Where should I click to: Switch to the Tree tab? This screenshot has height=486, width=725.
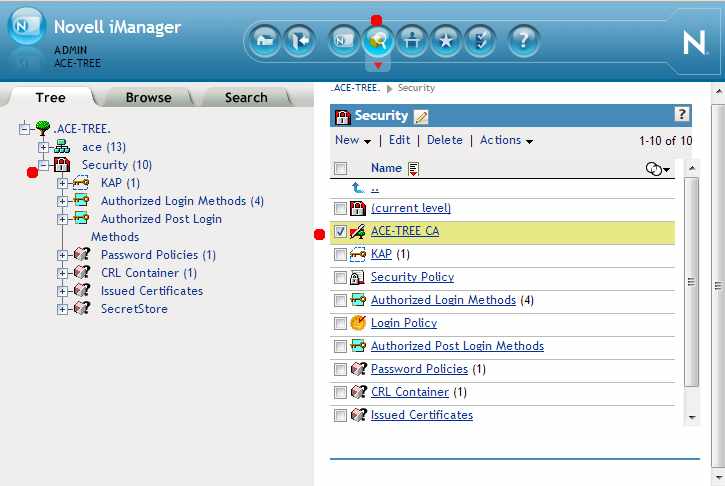50,98
